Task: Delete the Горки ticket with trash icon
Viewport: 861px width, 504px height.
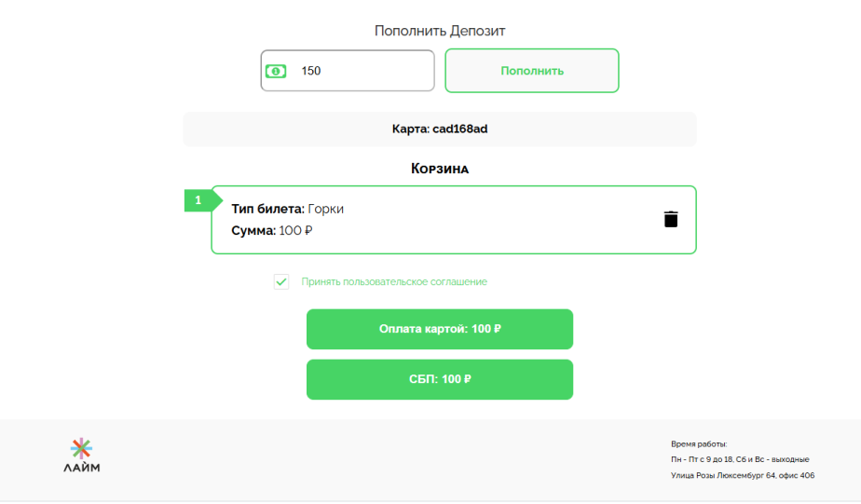Action: (671, 219)
